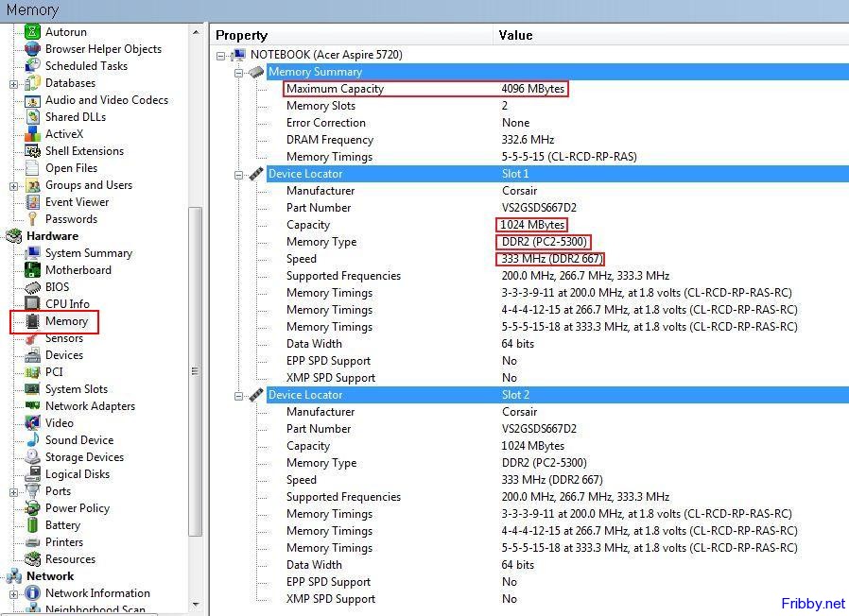Select the Network category heading
Image resolution: width=849 pixels, height=616 pixels.
click(x=50, y=576)
